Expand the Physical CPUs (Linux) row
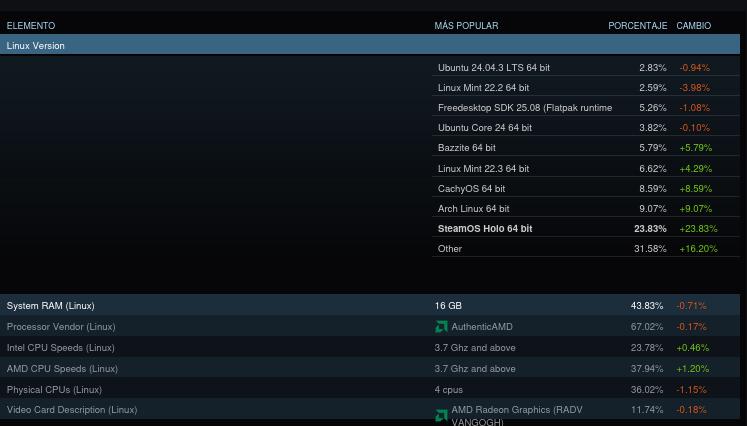747x426 pixels. click(370, 389)
